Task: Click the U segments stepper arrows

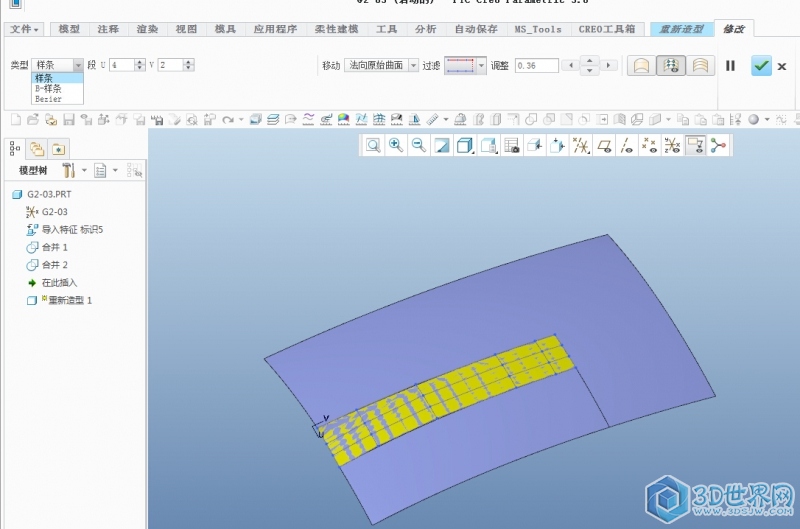Action: pyautogui.click(x=140, y=65)
